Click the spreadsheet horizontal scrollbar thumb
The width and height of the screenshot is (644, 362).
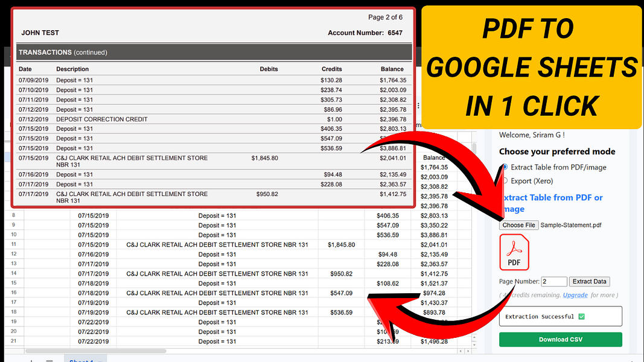click(96, 351)
